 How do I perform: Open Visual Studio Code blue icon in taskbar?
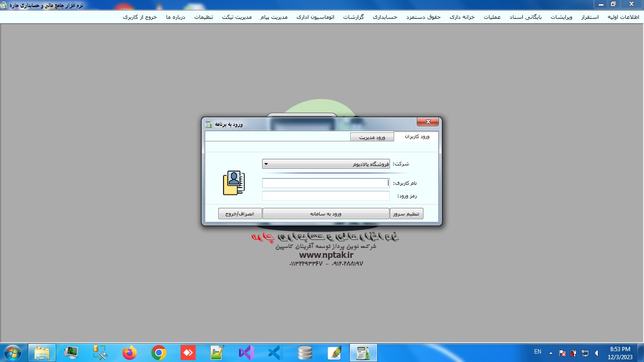tap(275, 353)
